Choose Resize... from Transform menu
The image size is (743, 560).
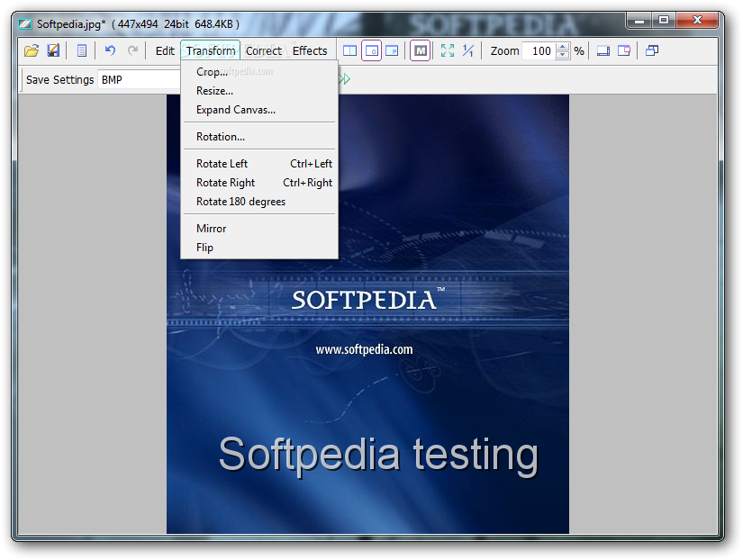[259, 91]
